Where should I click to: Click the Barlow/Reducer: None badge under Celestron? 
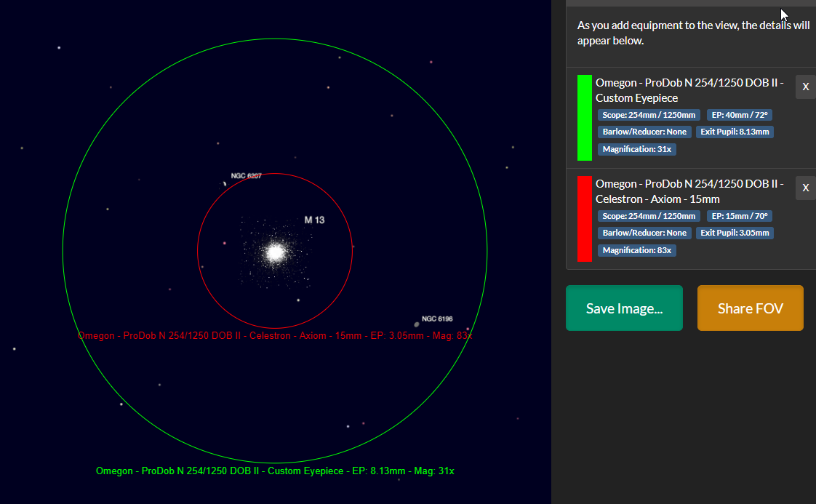(644, 233)
